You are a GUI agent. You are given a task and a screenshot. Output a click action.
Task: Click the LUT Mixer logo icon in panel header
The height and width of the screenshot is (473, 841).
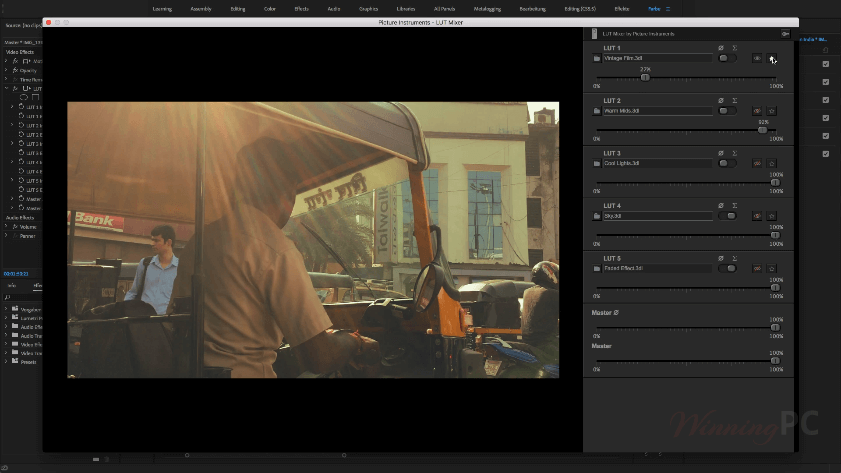click(594, 34)
